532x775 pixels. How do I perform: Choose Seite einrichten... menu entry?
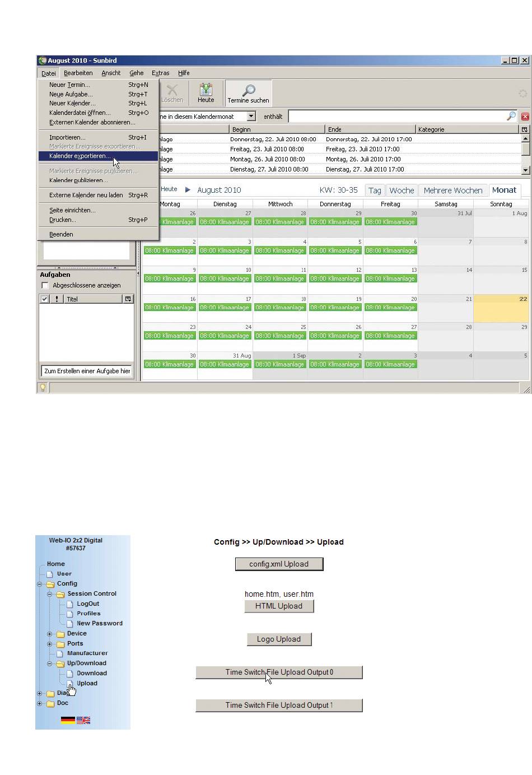pos(98,210)
